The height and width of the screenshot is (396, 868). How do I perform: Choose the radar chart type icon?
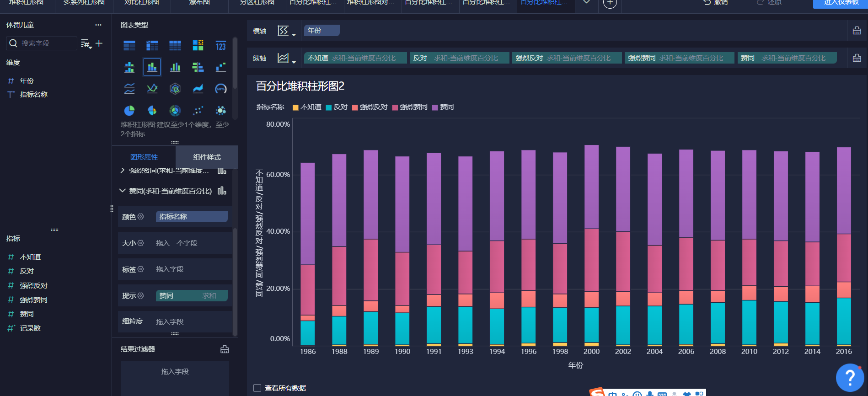tap(175, 89)
